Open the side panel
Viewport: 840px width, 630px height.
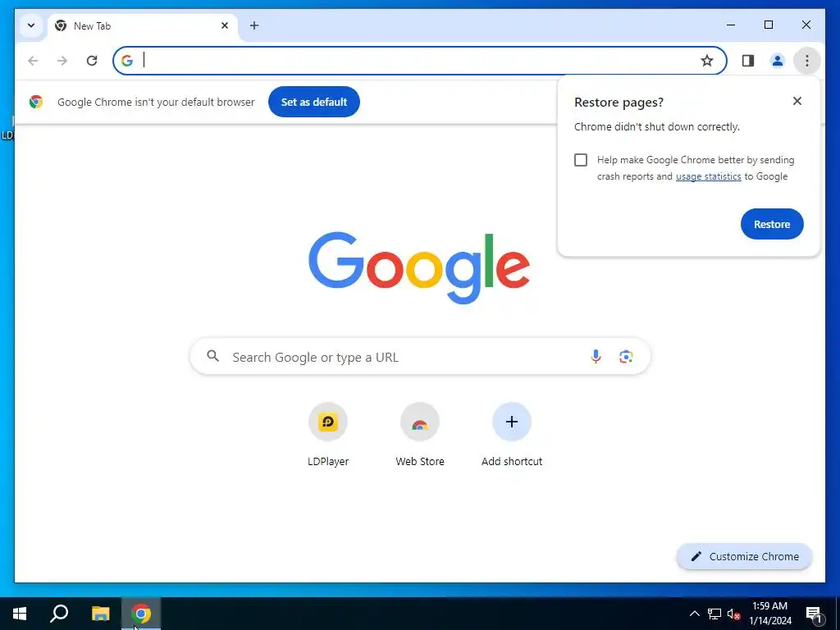[x=748, y=61]
